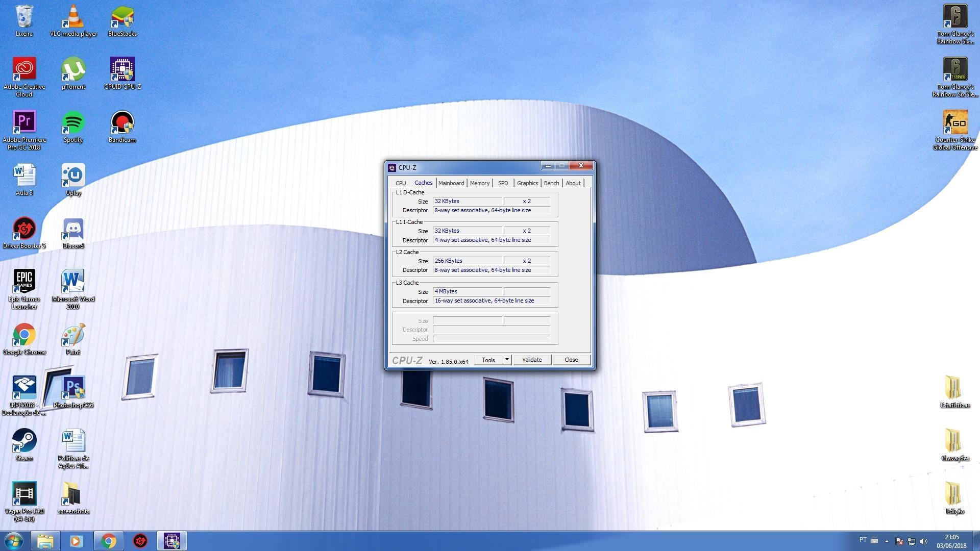This screenshot has height=551, width=980.
Task: Click the L3 Cache 4 MBytes field
Action: [x=468, y=292]
